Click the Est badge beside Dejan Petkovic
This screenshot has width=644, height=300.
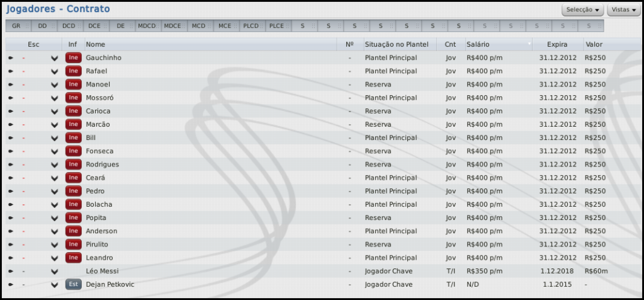(x=73, y=284)
